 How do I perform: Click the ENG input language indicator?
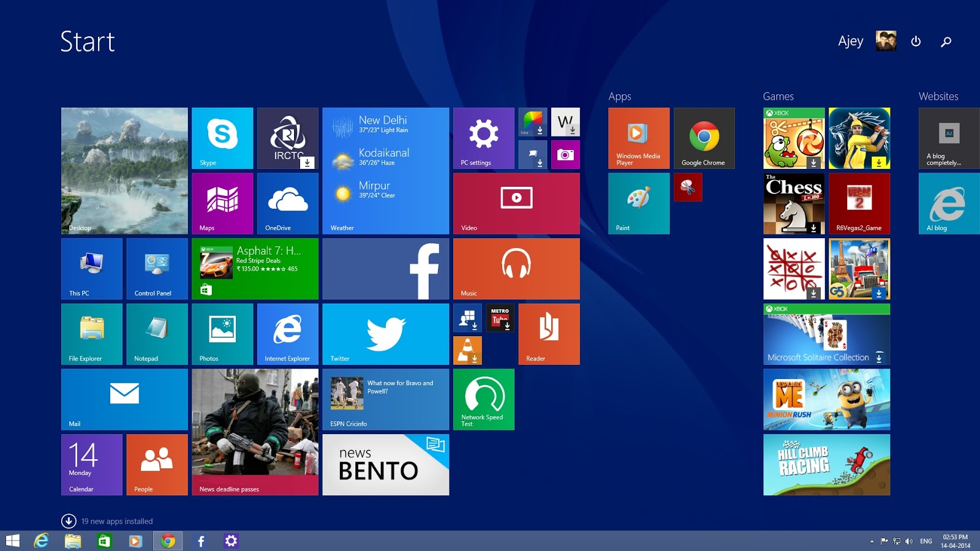pyautogui.click(x=926, y=541)
